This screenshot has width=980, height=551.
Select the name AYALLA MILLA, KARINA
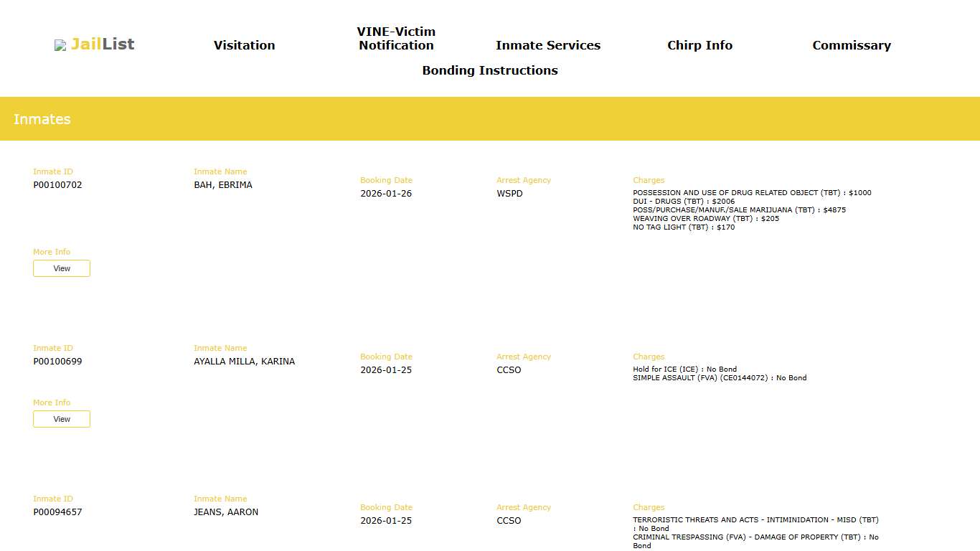(244, 362)
